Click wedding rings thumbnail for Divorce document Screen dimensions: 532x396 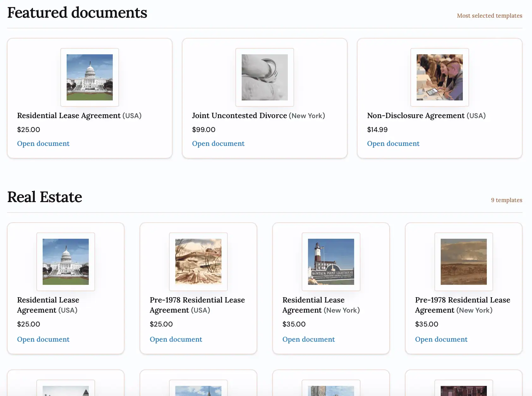tap(265, 77)
